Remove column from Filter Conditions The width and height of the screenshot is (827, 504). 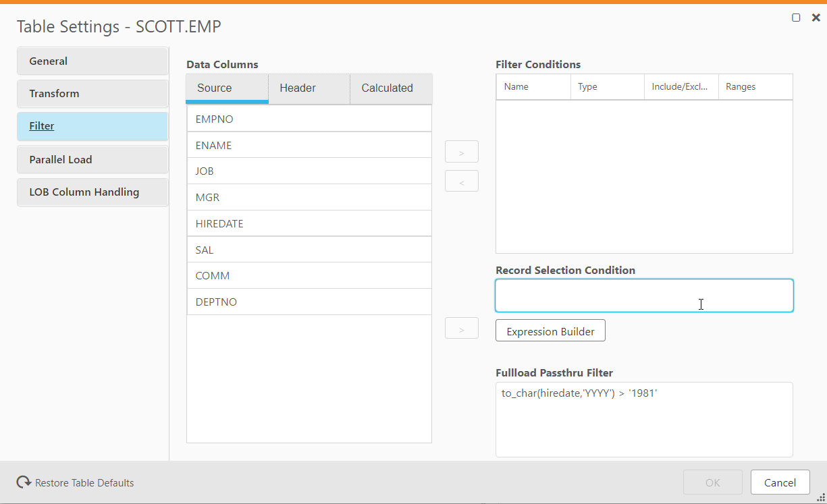462,181
